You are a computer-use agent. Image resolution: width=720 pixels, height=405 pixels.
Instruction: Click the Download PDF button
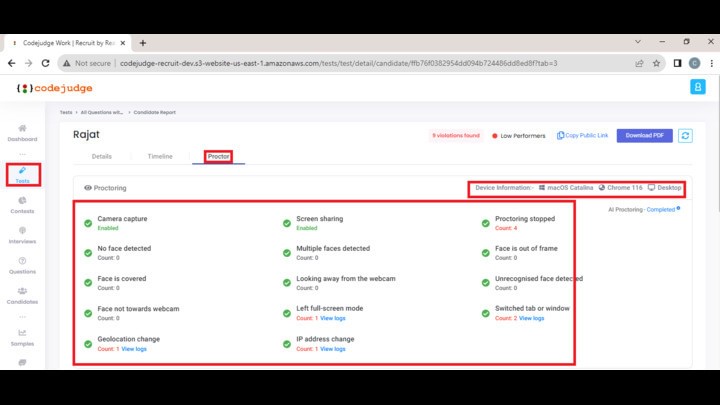click(644, 136)
